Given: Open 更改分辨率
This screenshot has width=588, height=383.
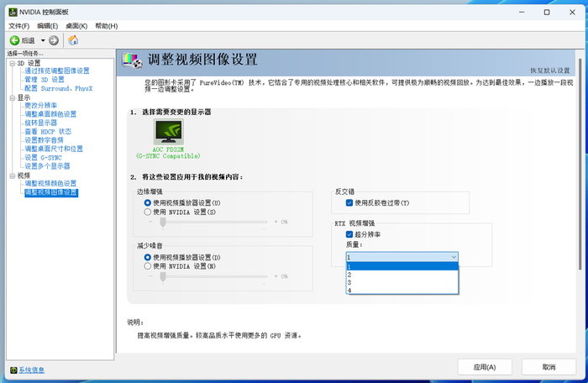Looking at the screenshot, I should (41, 106).
